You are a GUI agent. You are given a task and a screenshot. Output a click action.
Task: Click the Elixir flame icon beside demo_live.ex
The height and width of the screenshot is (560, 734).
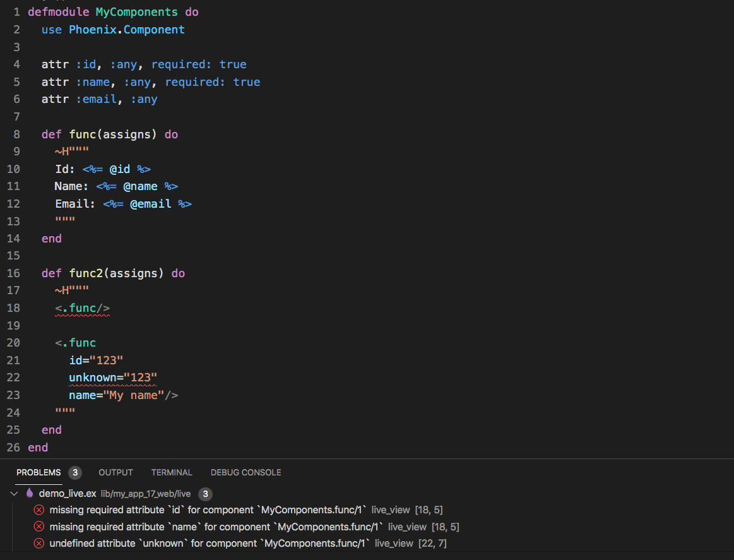(x=29, y=494)
